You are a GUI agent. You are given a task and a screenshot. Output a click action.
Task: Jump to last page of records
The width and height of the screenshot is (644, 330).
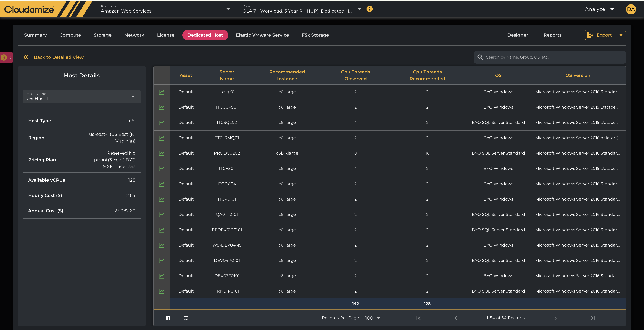click(x=593, y=318)
